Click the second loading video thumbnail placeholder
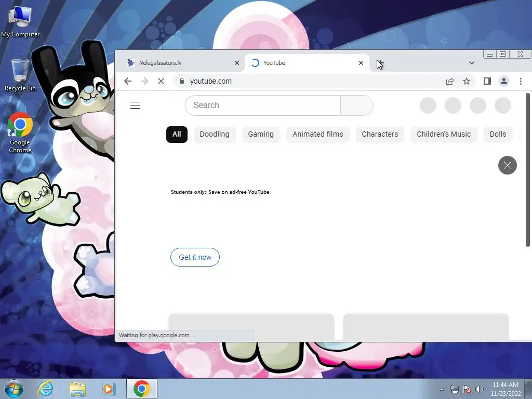The height and width of the screenshot is (399, 532). point(426,327)
